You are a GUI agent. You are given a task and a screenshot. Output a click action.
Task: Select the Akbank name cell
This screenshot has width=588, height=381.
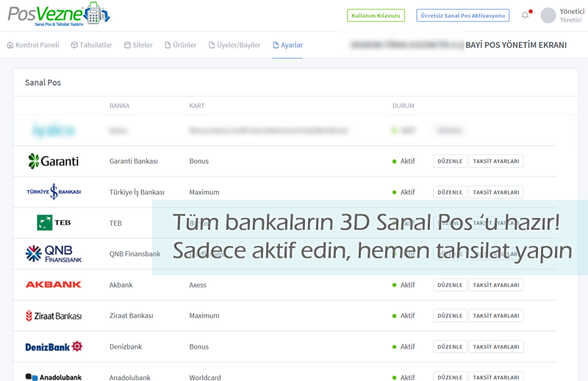[x=121, y=285]
